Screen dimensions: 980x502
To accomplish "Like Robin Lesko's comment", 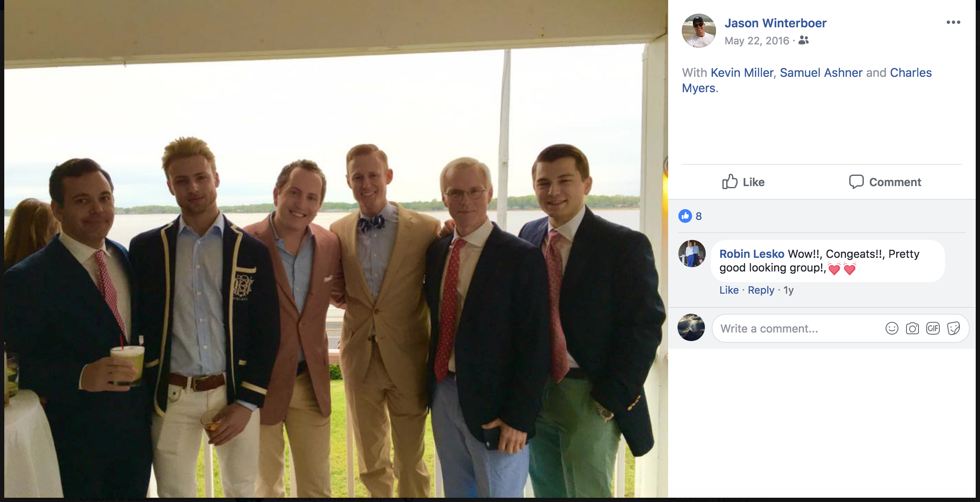I will [729, 290].
